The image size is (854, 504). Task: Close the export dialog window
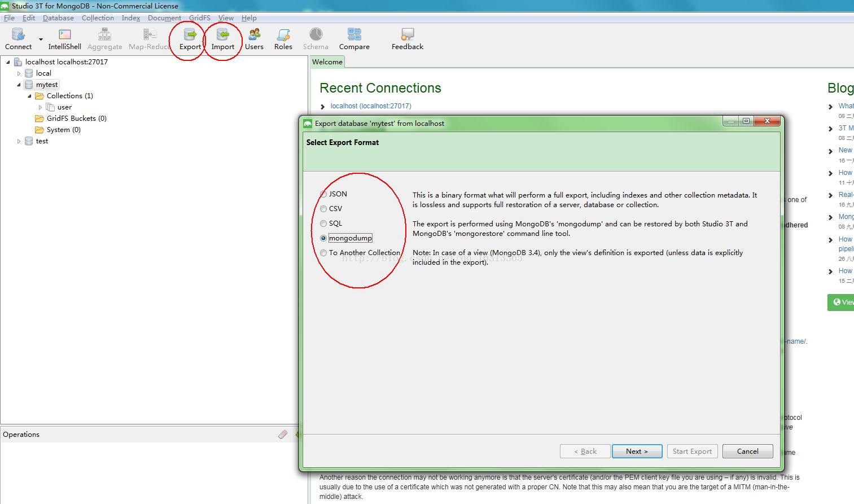[x=767, y=121]
